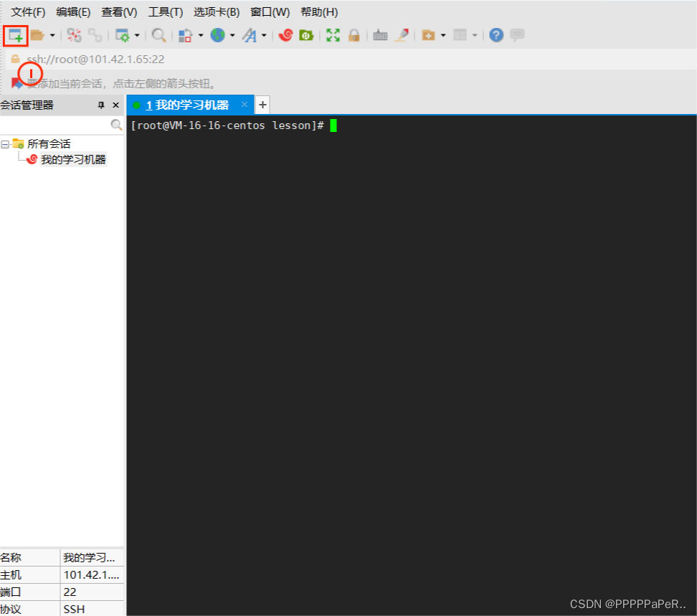
Task: Add a new tab with plus button
Action: (262, 105)
